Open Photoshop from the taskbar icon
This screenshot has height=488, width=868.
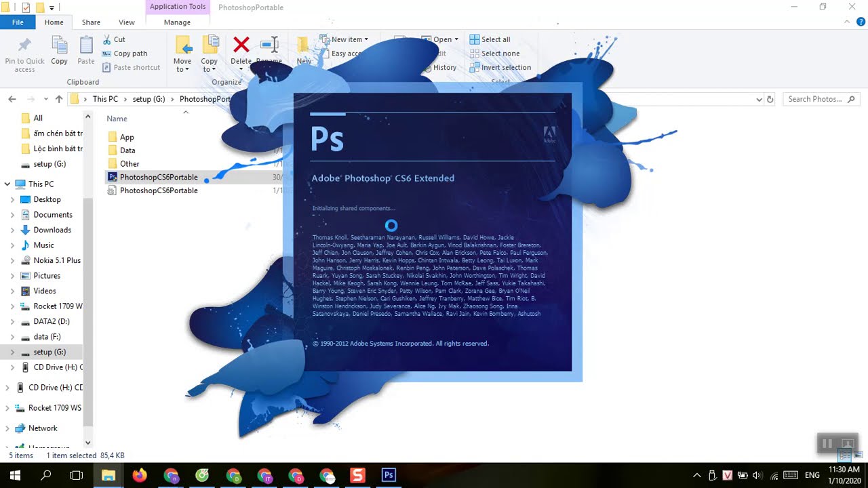tap(388, 475)
